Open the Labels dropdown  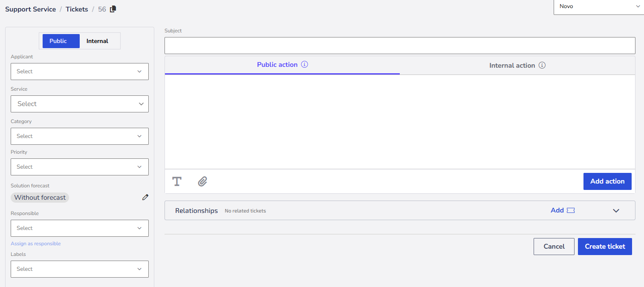(x=80, y=269)
